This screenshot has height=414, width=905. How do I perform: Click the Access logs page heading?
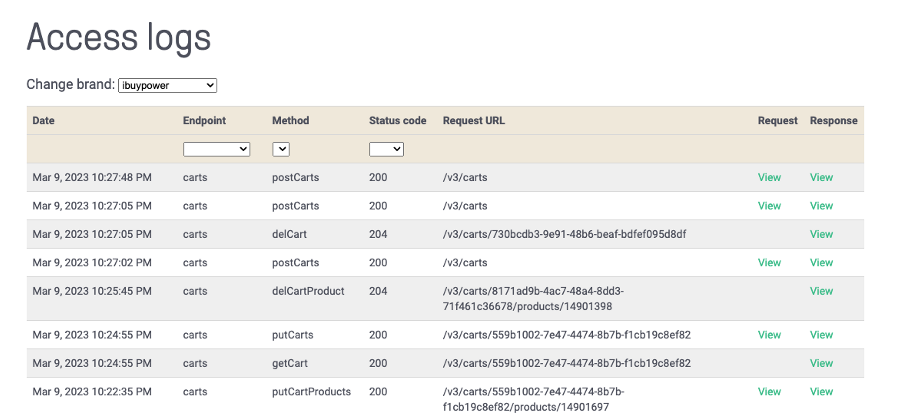[118, 37]
